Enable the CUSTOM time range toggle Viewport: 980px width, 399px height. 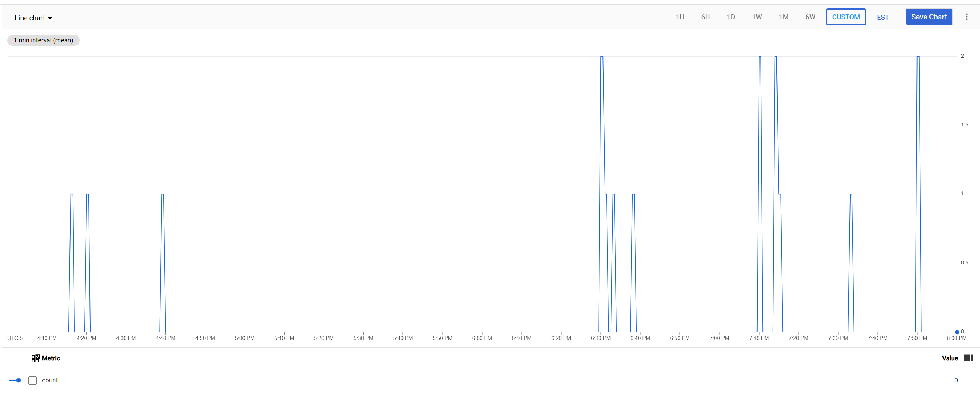(846, 17)
